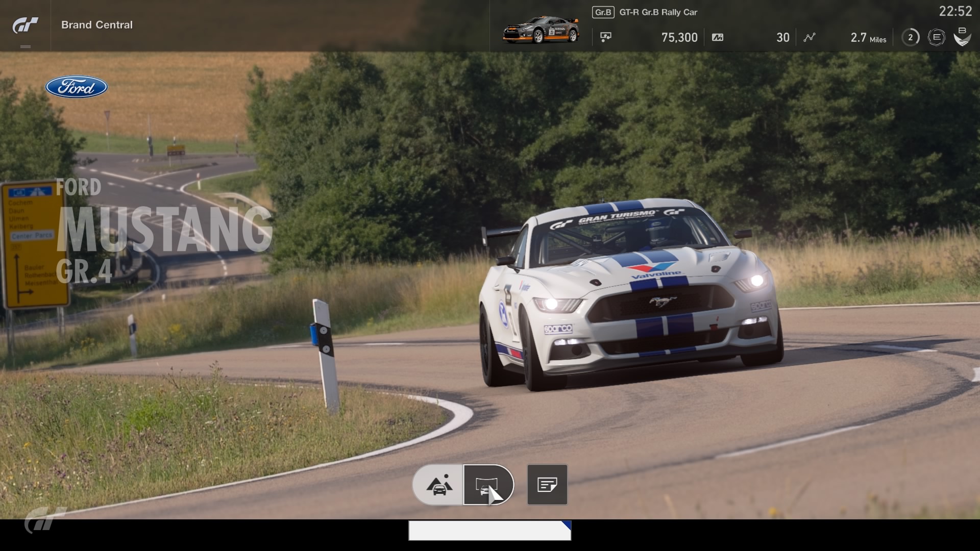Screen dimensions: 980x551
Task: Click the 75,300 credits amount
Action: [679, 37]
